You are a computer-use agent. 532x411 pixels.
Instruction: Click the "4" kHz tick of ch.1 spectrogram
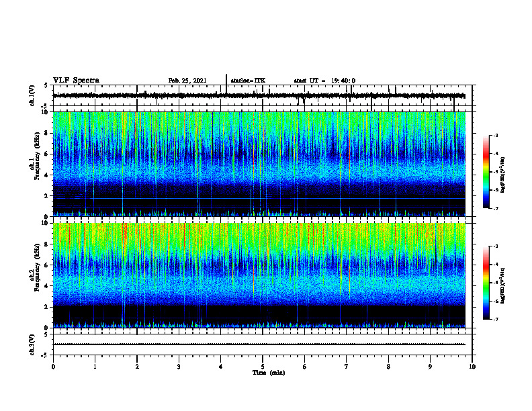pos(47,175)
